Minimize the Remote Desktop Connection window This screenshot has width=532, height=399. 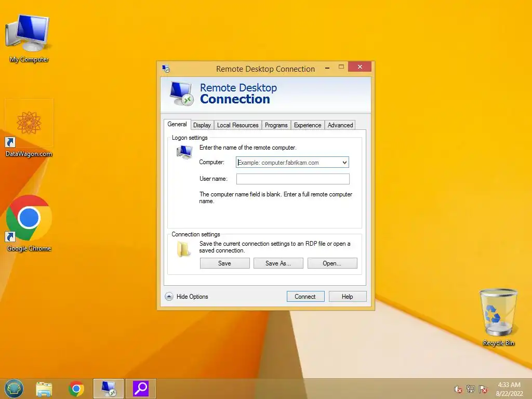327,68
